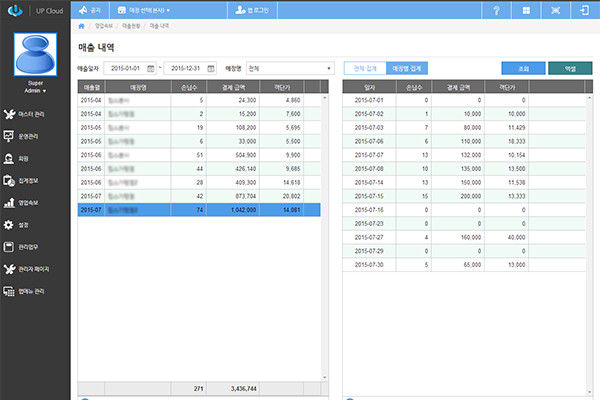This screenshot has height=400, width=600.
Task: Click the 엑셀 export button
Action: tap(569, 68)
